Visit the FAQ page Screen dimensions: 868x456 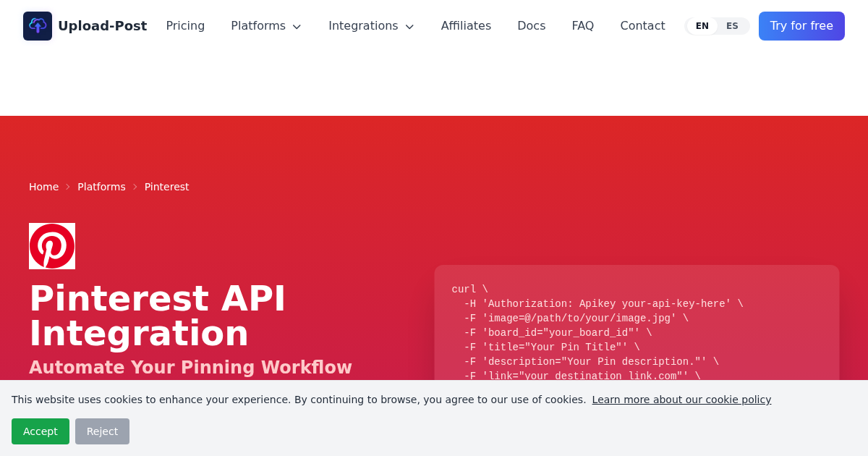pos(582,25)
